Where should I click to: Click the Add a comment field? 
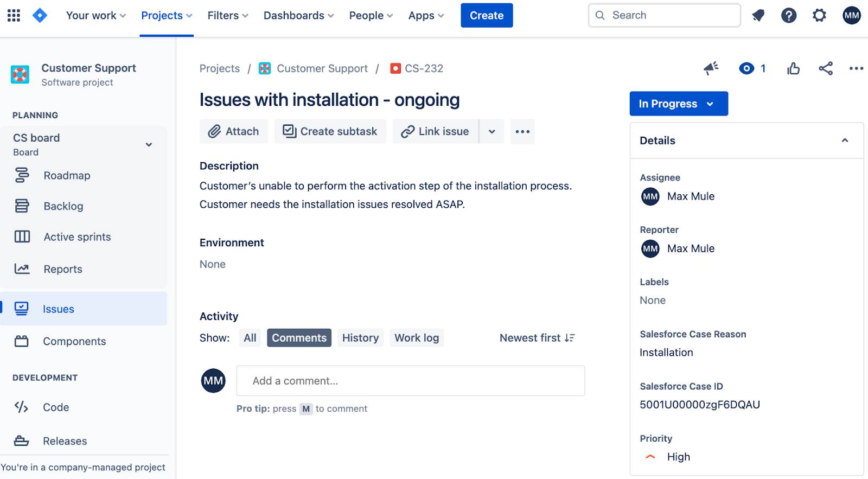click(x=411, y=381)
